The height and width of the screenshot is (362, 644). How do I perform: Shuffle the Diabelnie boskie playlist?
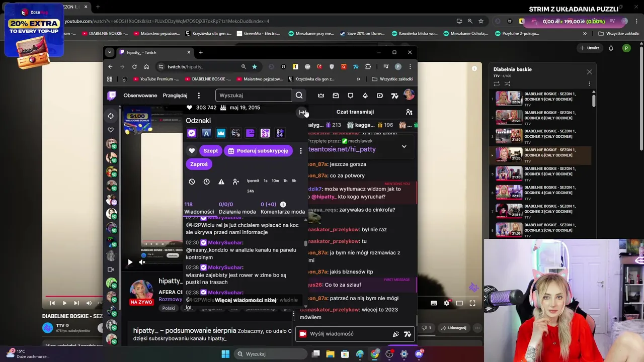[507, 83]
